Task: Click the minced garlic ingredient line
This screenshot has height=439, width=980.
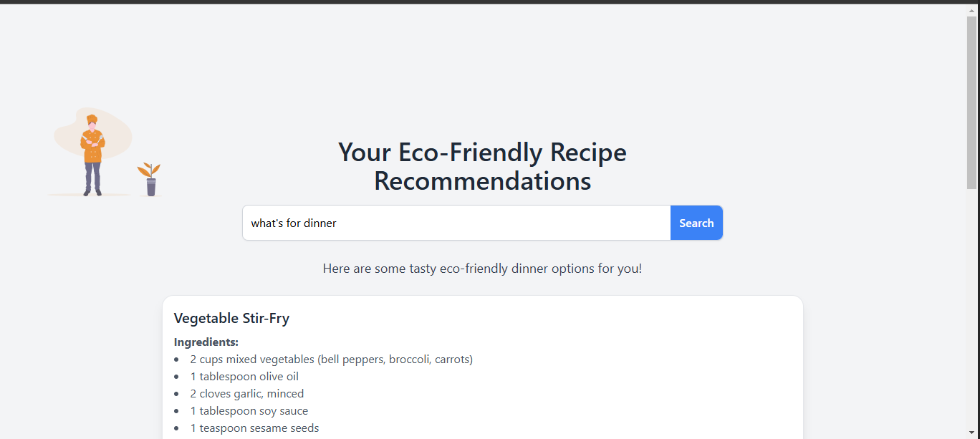Action: coord(246,393)
